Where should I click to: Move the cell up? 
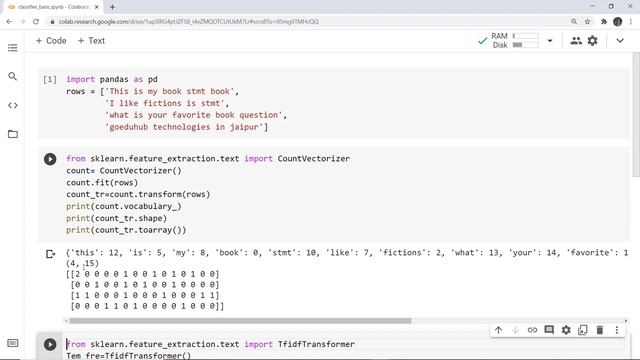point(498,330)
